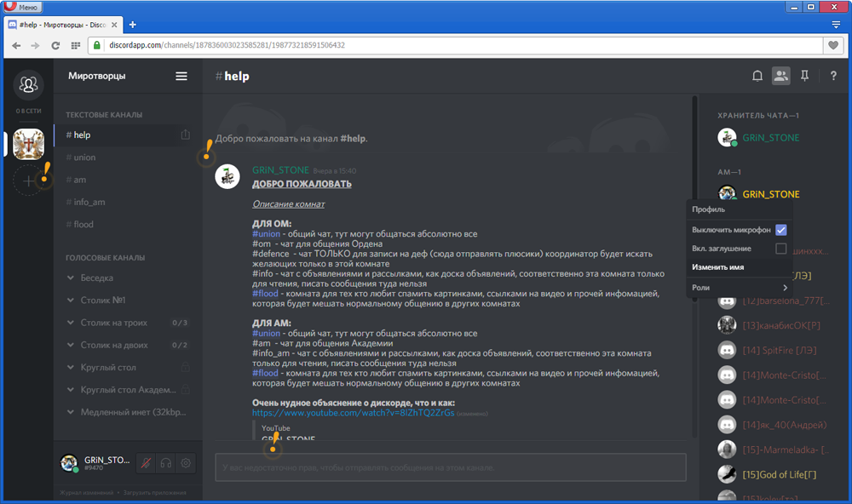Go back with the browser back arrow

(16, 46)
